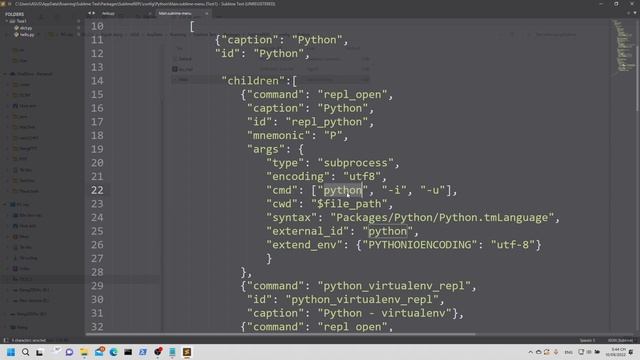Open the ENG language indicator in the tray
The height and width of the screenshot is (360, 640).
pos(568,352)
